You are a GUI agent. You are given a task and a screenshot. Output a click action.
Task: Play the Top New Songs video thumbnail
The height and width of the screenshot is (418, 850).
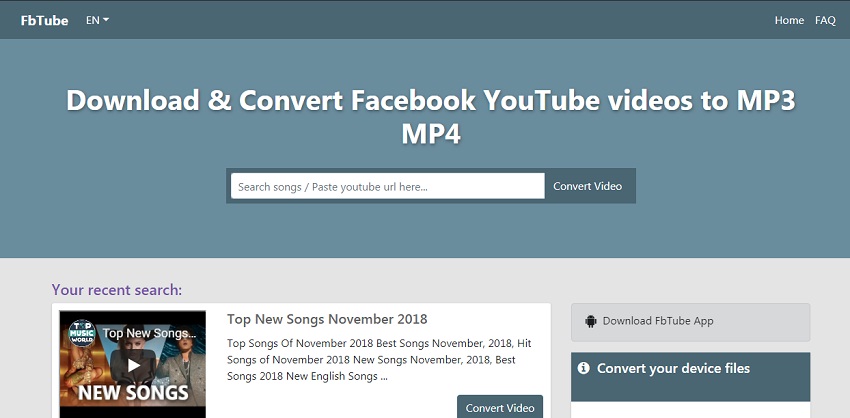click(x=133, y=365)
